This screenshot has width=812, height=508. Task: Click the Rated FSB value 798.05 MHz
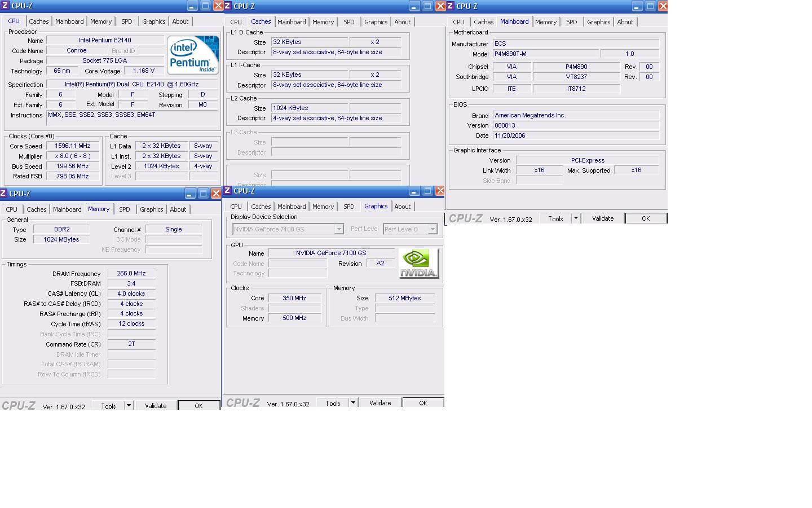[73, 176]
